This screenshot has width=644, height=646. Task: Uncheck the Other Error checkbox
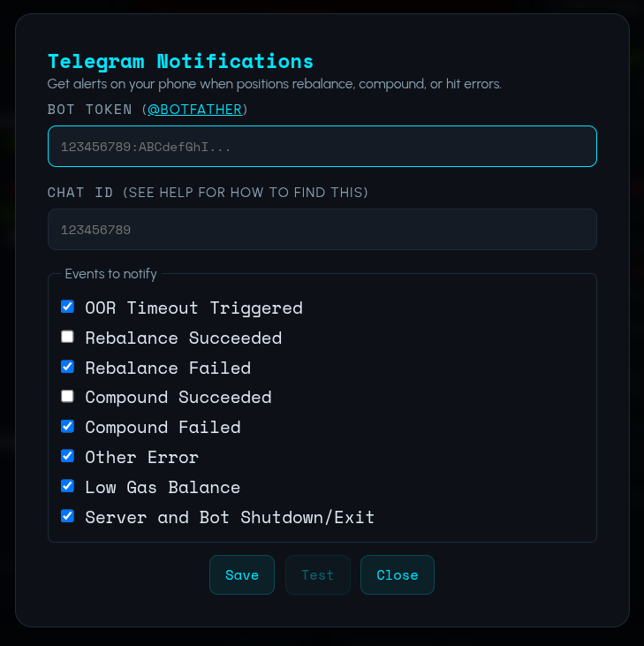tap(67, 456)
